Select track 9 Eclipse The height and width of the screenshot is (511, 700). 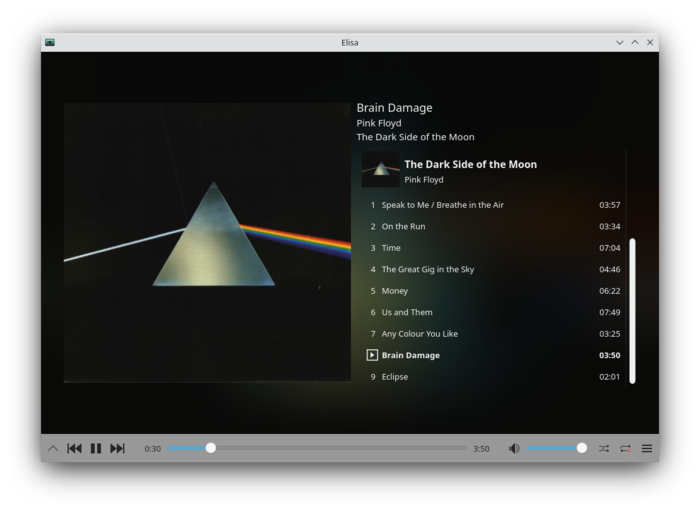click(492, 377)
